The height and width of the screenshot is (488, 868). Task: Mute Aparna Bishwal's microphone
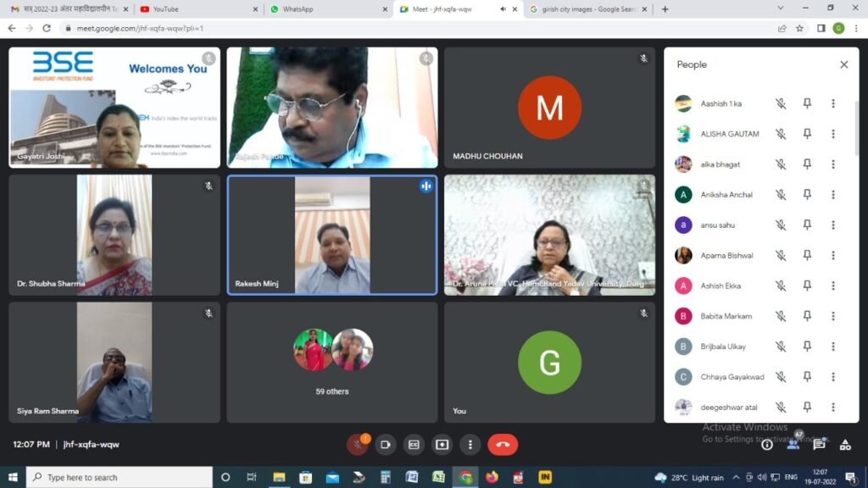click(781, 256)
